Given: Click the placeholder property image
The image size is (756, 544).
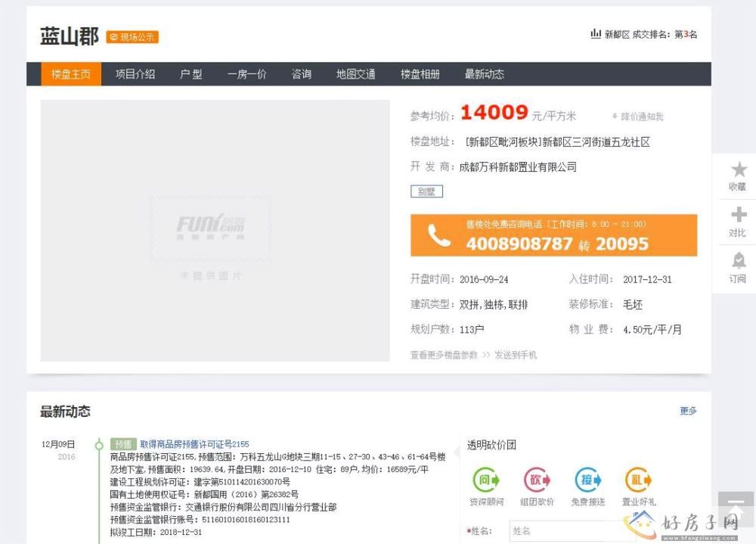Looking at the screenshot, I should click(215, 231).
